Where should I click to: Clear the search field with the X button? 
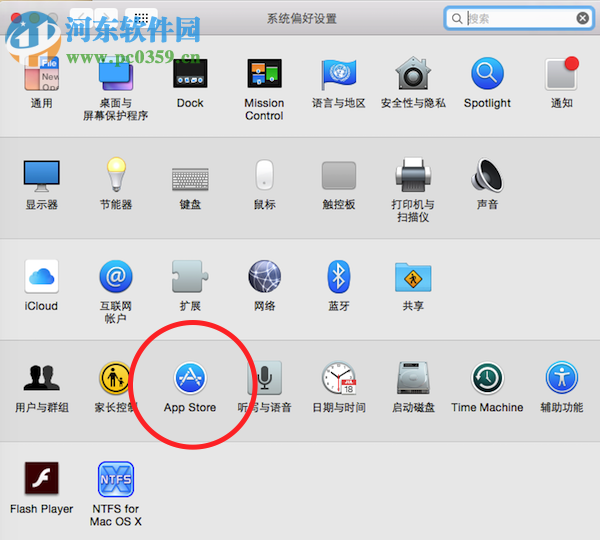point(582,18)
